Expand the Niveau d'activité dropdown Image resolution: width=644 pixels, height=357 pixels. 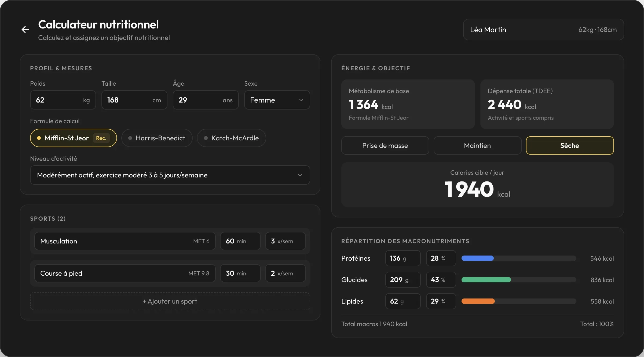170,175
